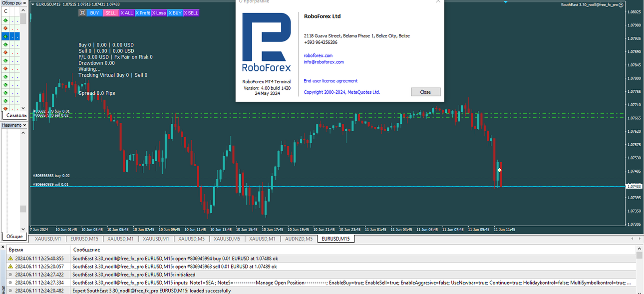Open the End-user license agreement link
Viewport: 644px width, 294px height.
[330, 81]
